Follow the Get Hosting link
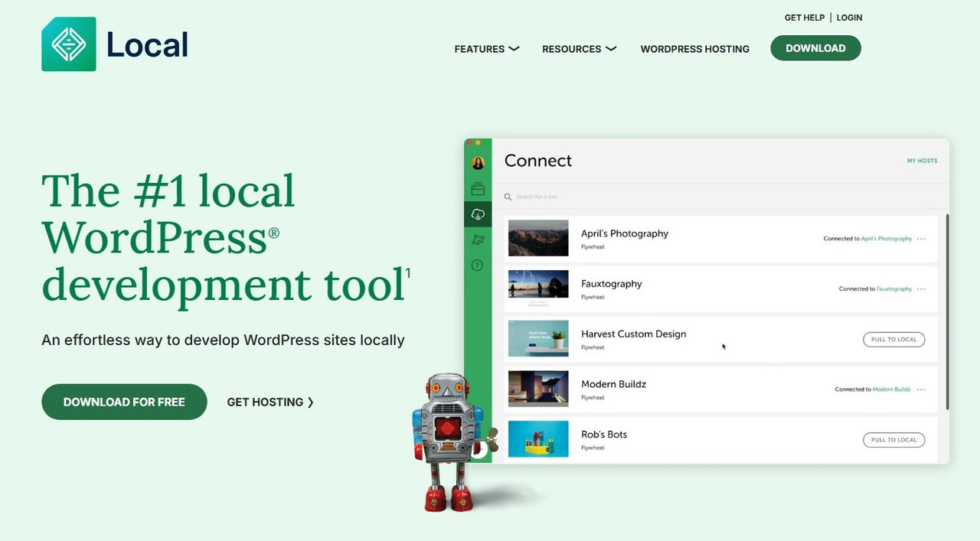Viewport: 980px width, 541px height. click(270, 402)
